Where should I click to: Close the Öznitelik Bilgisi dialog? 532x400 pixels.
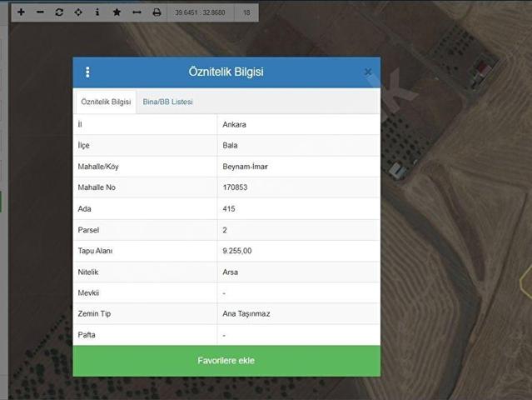coord(368,72)
